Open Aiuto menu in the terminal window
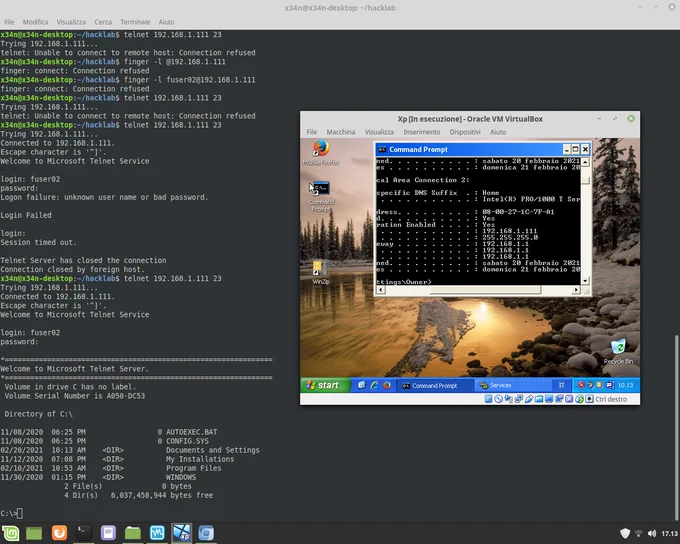 point(166,22)
